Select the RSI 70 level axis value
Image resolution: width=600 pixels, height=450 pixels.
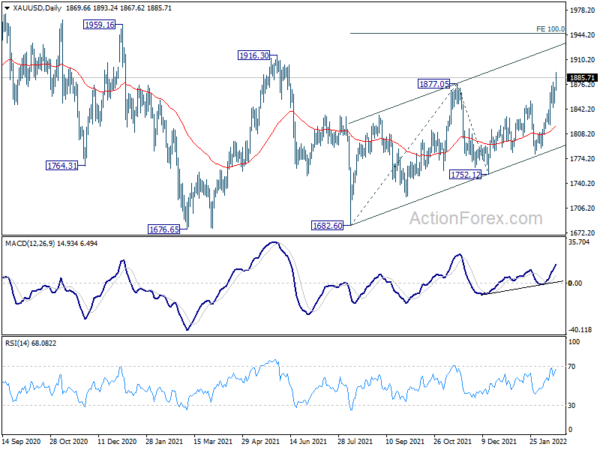pyautogui.click(x=574, y=369)
